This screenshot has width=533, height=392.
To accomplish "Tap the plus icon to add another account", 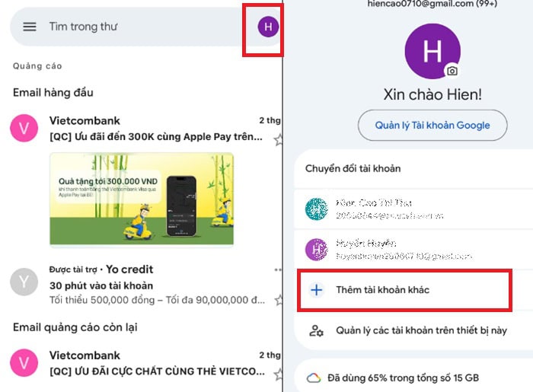I will tap(317, 290).
